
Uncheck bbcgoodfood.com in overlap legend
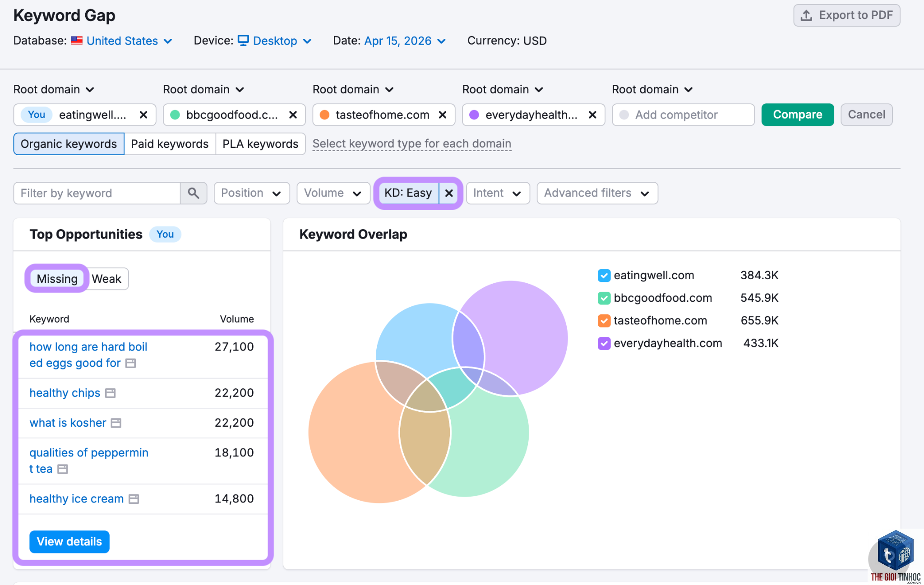point(604,298)
